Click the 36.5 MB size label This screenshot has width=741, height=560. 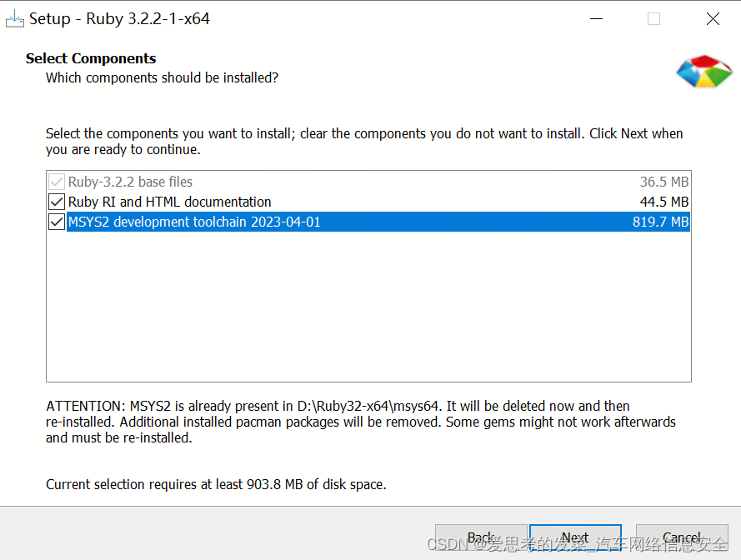[x=664, y=182]
